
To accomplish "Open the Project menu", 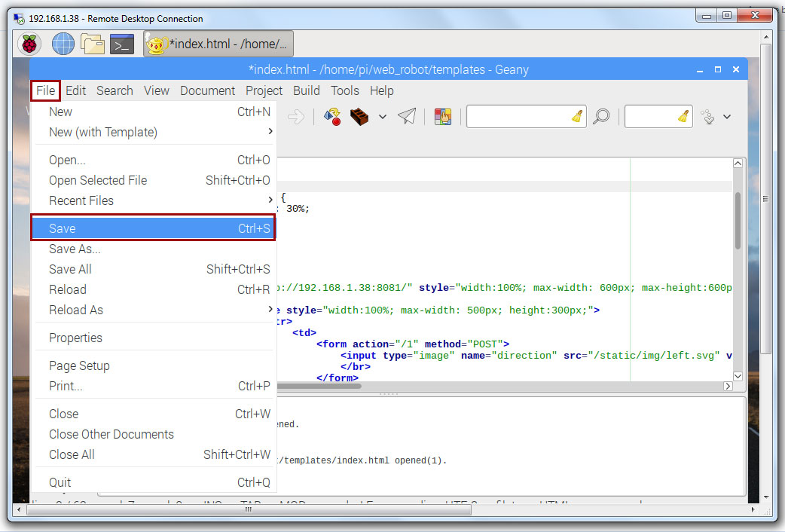I will click(264, 90).
